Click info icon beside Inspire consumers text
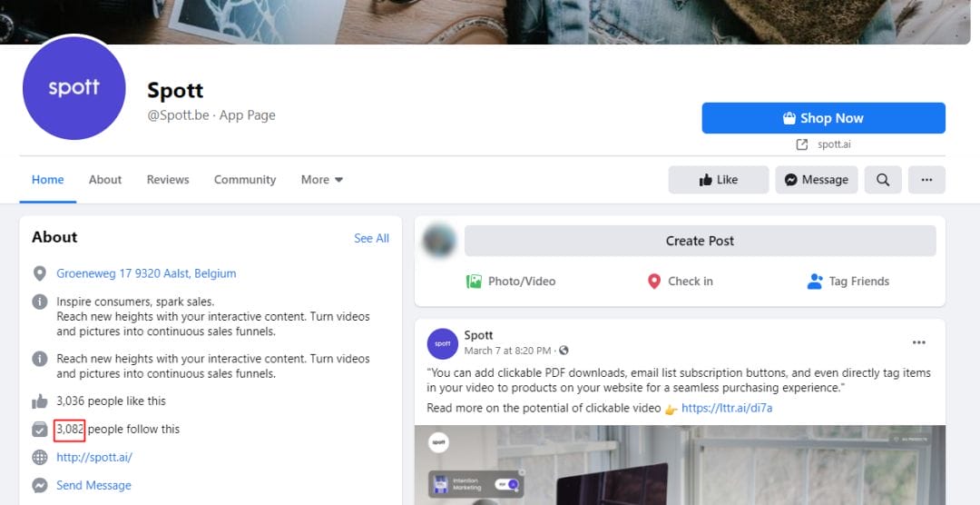This screenshot has width=980, height=505. [x=39, y=302]
